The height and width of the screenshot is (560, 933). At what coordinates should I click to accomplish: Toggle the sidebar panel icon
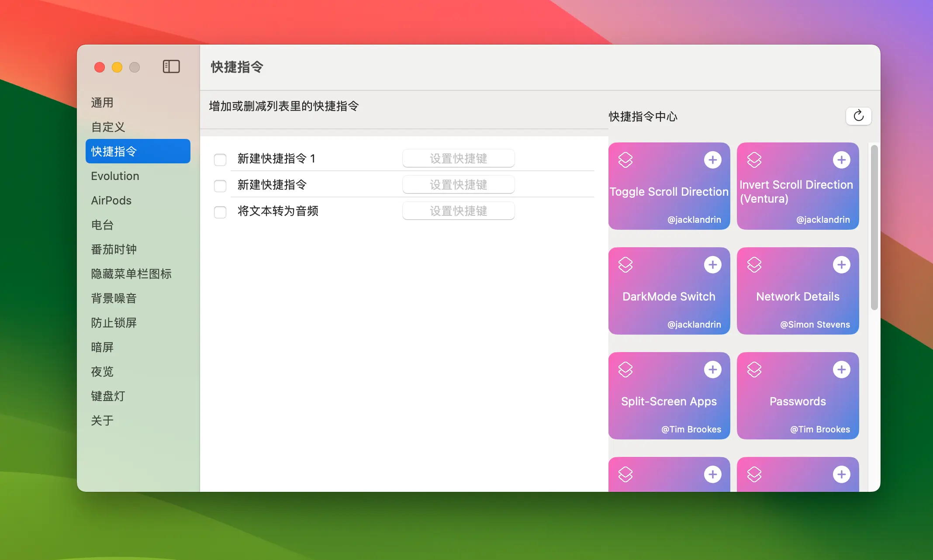(x=171, y=66)
